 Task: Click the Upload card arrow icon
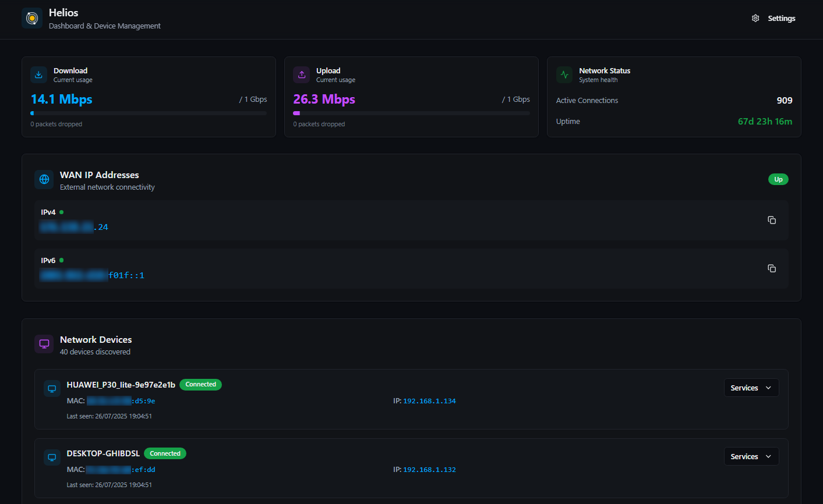coord(301,74)
